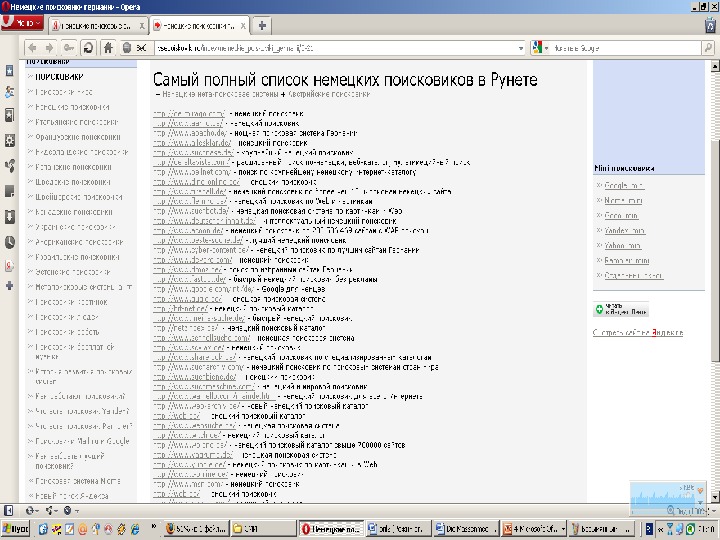Expand the address bar history dropdown
Image resolution: width=720 pixels, height=540 pixels.
point(521,48)
